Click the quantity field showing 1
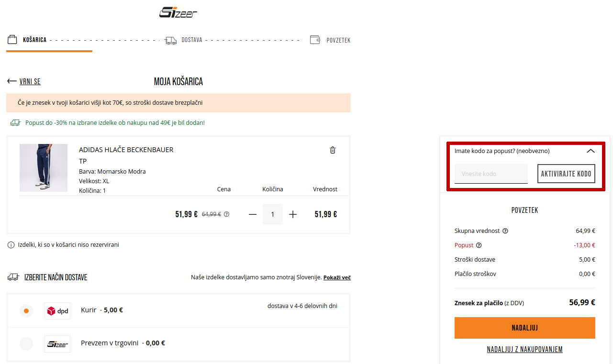The image size is (613, 364). click(x=273, y=214)
